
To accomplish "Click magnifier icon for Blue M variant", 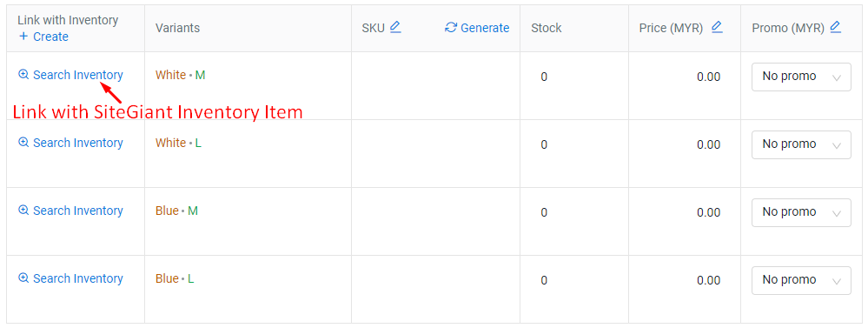I will [23, 210].
